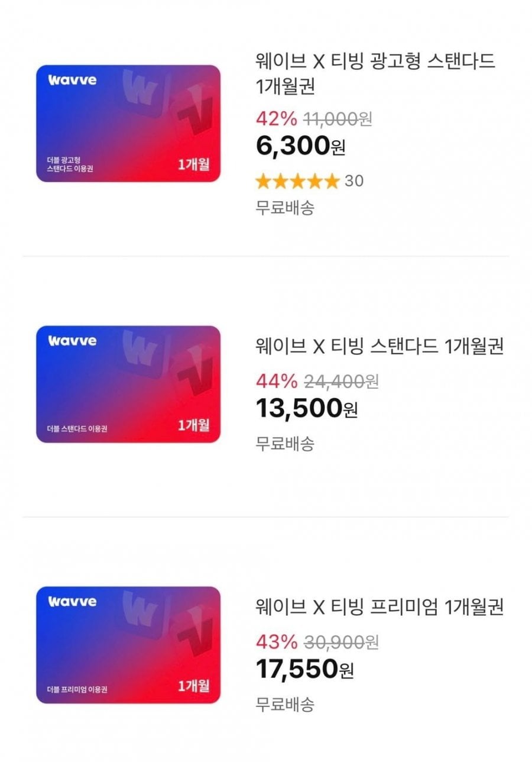Click the 42% discount label
The image size is (532, 762).
pyautogui.click(x=276, y=119)
